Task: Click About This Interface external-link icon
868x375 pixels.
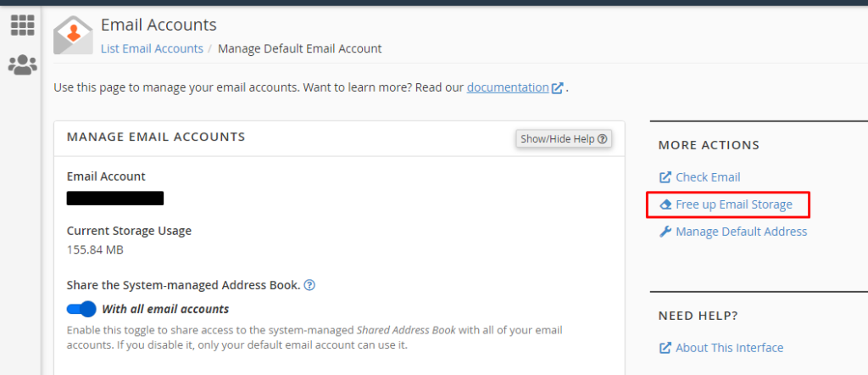Action: pyautogui.click(x=665, y=348)
